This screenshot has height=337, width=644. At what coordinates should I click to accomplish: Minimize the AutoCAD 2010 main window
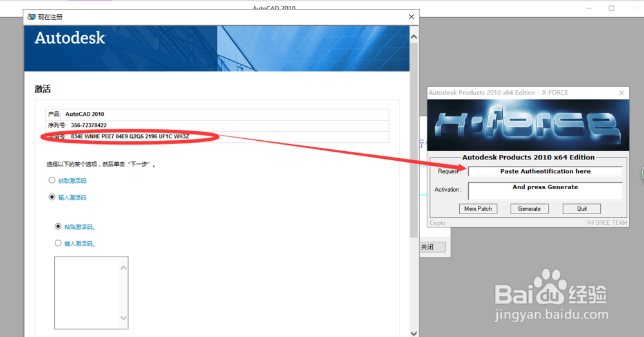tap(589, 8)
